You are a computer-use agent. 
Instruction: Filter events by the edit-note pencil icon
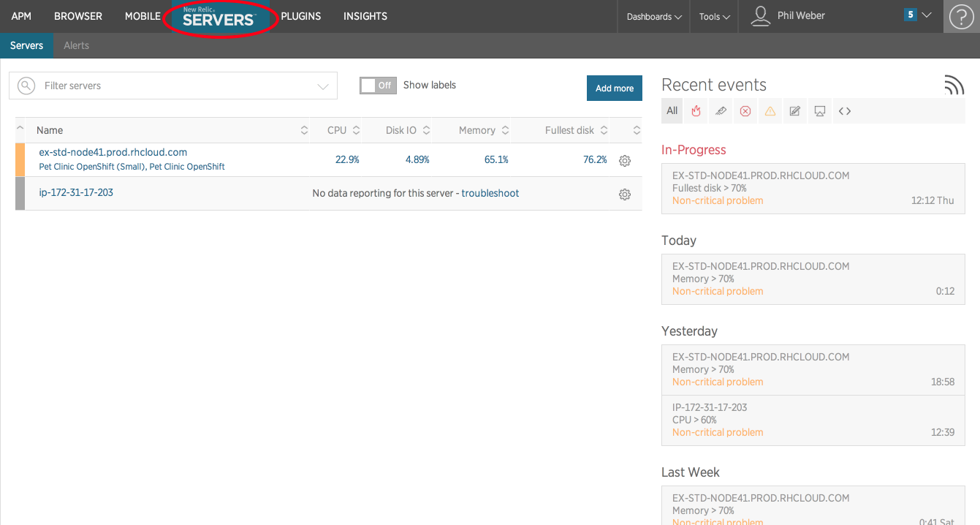795,111
